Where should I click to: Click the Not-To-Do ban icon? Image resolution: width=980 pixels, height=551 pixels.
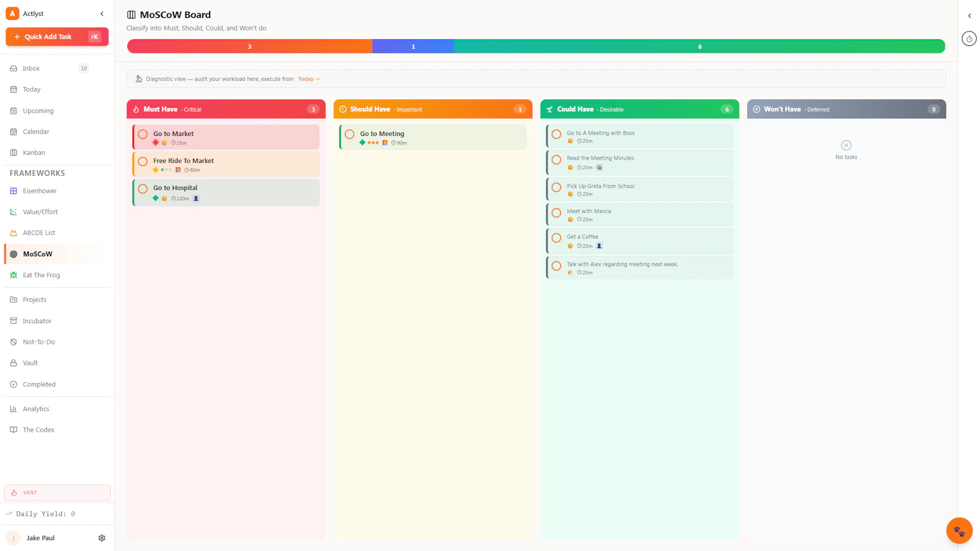coord(13,342)
